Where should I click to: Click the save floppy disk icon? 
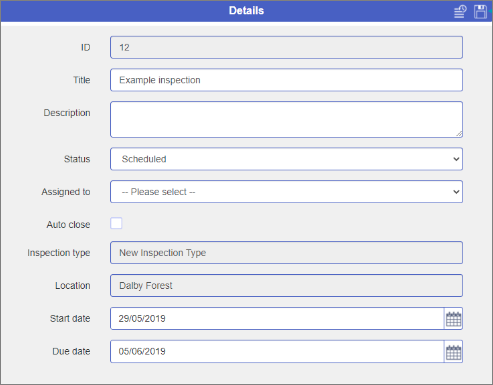pyautogui.click(x=480, y=12)
